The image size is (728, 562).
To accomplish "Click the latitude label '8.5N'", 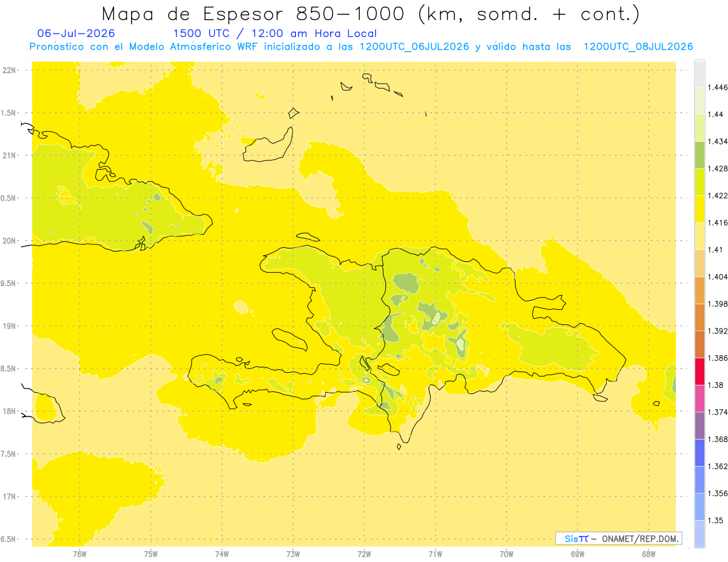I will tap(9, 369).
